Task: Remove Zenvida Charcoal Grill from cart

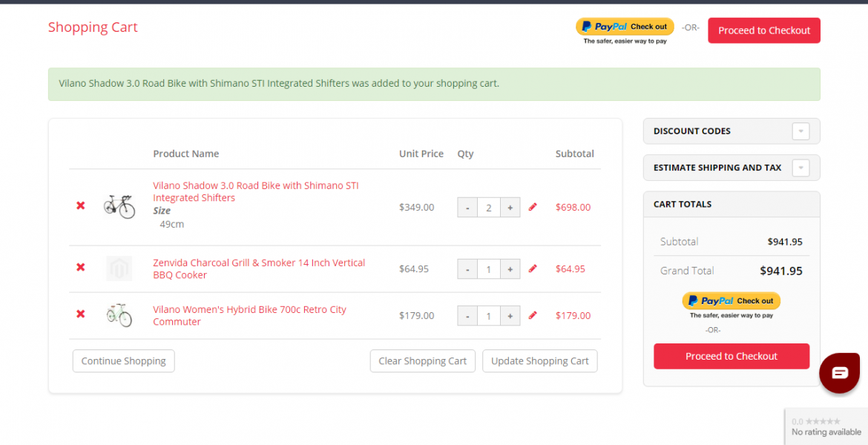Action: (81, 268)
